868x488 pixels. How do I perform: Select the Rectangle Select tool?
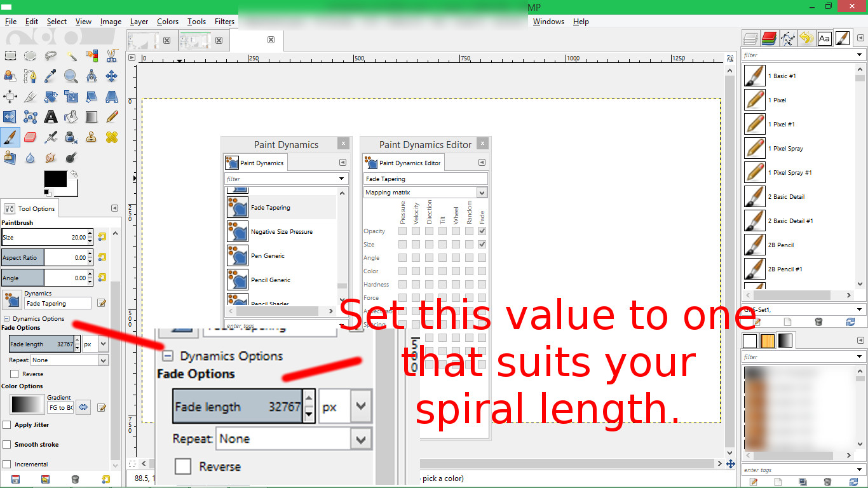[10, 56]
